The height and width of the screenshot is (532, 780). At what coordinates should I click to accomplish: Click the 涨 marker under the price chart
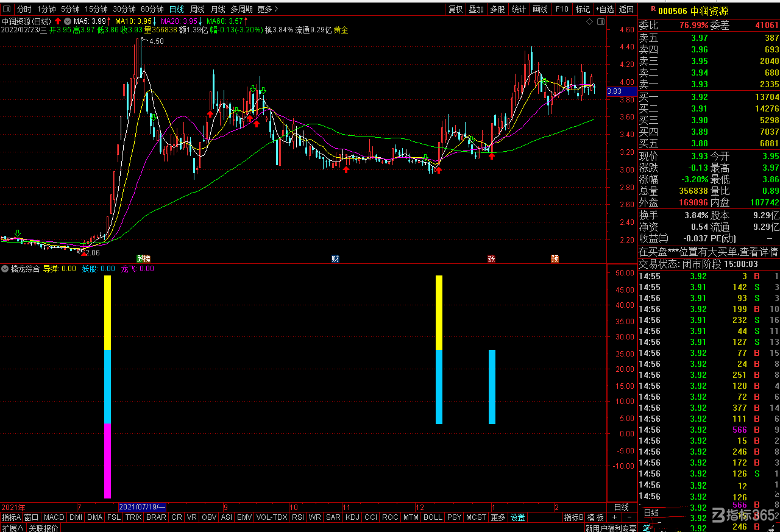491,259
